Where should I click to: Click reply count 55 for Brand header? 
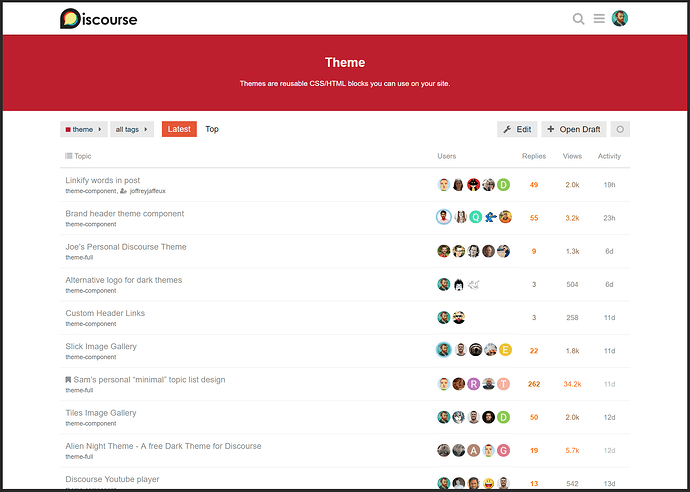click(x=534, y=218)
